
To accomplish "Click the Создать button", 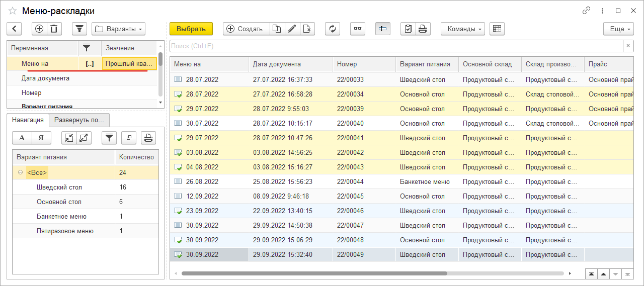I will coord(246,29).
